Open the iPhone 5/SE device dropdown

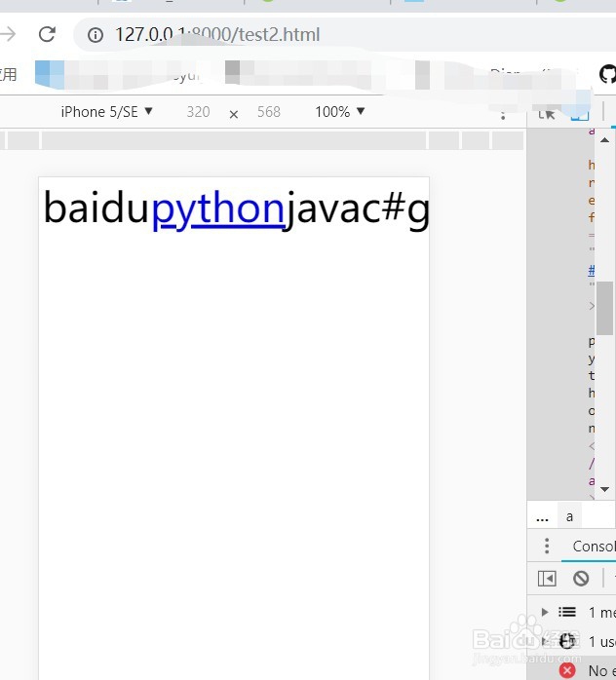[106, 112]
